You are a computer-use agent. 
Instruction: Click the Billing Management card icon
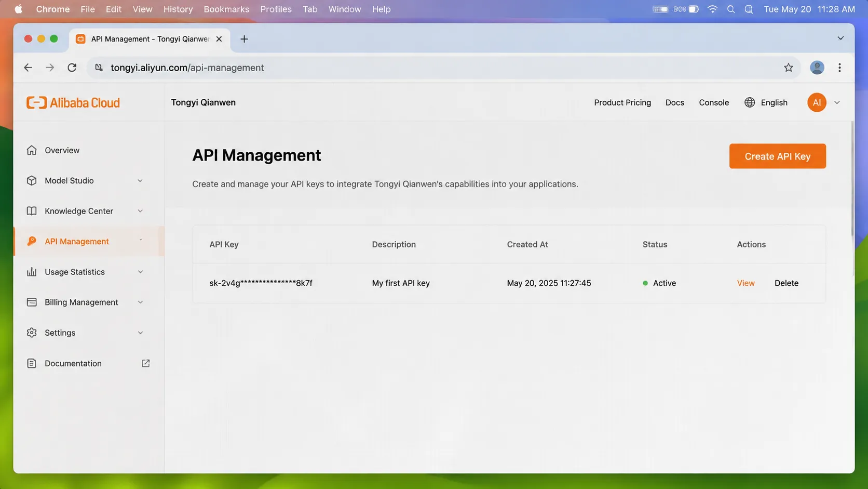tap(32, 302)
